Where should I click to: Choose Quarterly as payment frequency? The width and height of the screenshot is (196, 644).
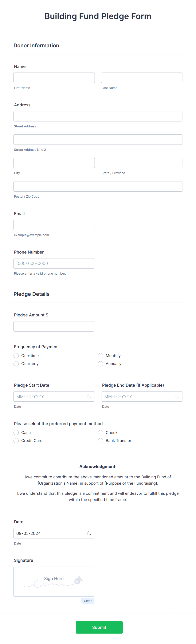16,364
